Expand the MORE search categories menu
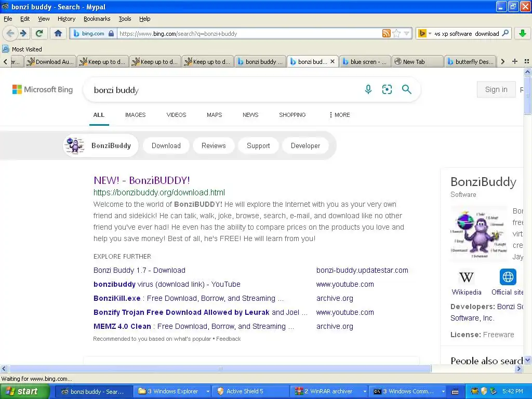 339,115
